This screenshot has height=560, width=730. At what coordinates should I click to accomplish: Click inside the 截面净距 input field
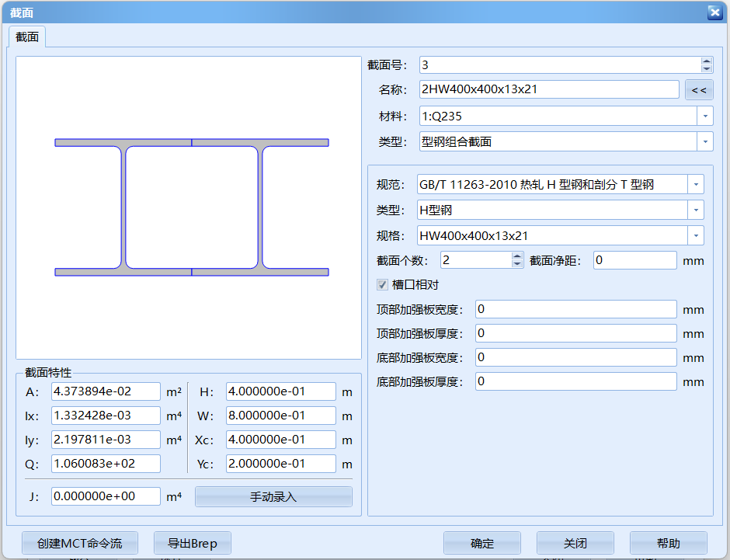(634, 260)
